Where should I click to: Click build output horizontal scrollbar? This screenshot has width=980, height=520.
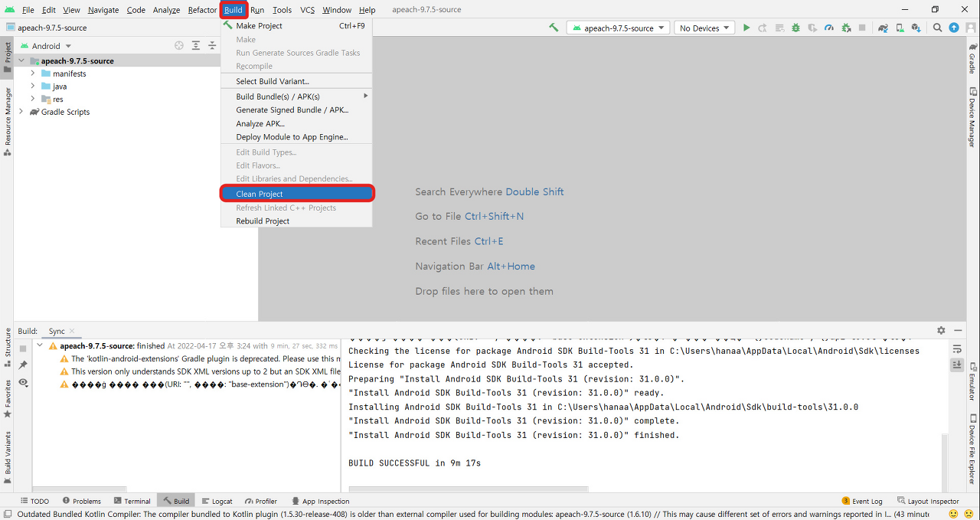point(469,489)
